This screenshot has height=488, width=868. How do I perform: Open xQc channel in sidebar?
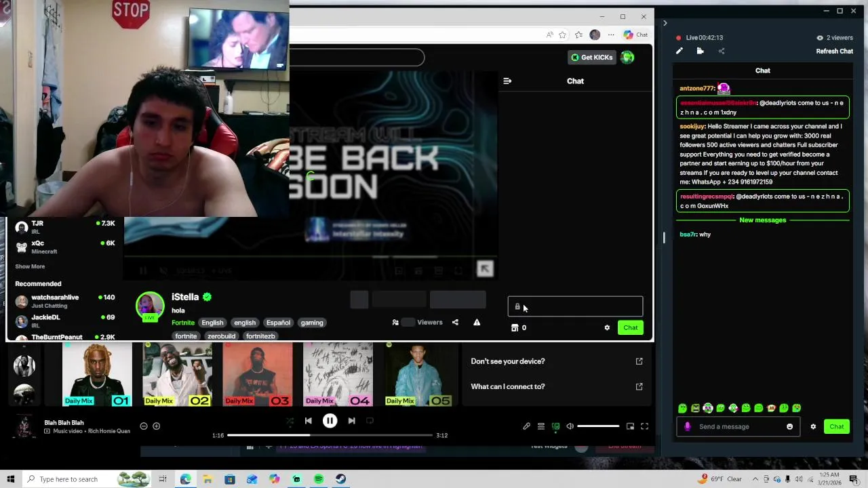coord(65,247)
